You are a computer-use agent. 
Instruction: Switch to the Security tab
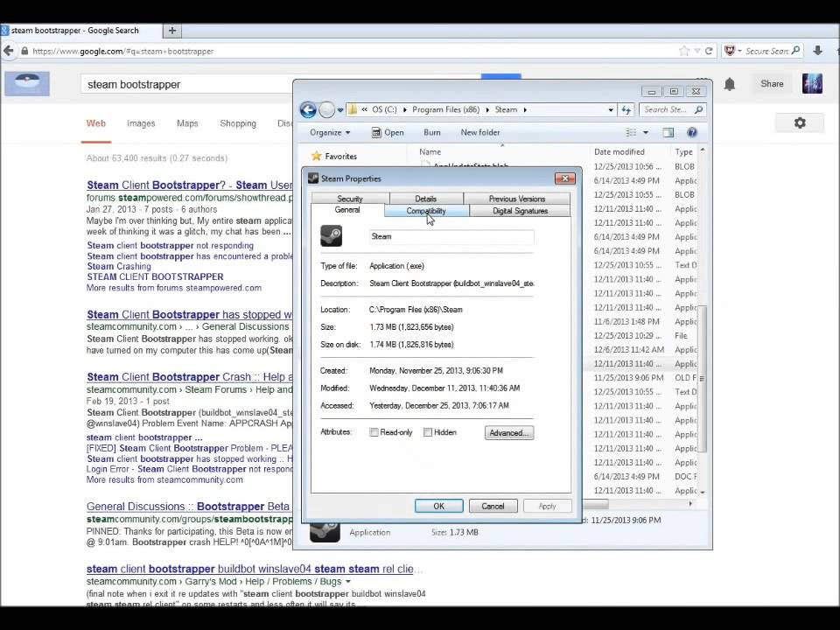pos(350,199)
